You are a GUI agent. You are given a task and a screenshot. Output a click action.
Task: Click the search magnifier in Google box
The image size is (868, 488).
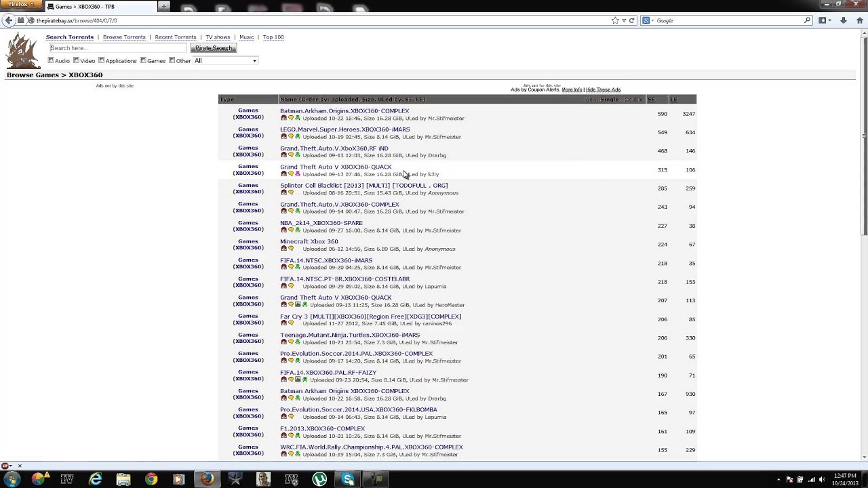(807, 20)
